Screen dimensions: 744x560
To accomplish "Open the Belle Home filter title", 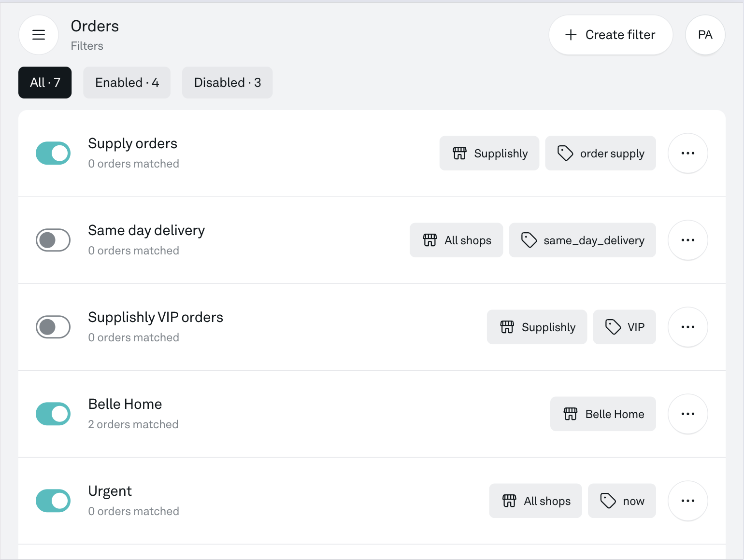I will (125, 404).
